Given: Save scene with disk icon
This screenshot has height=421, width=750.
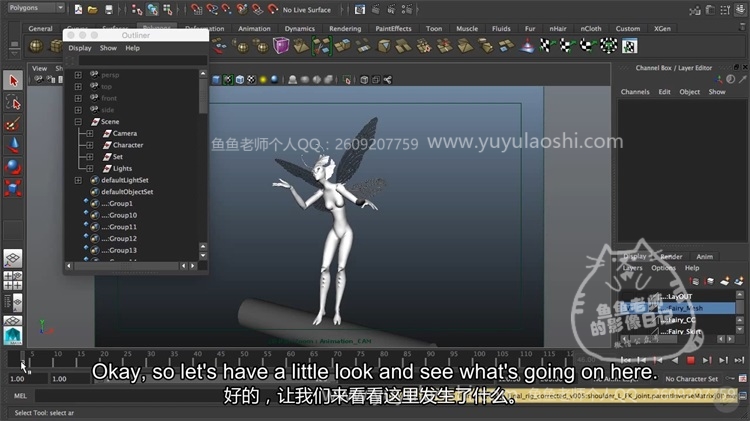Looking at the screenshot, I should [x=109, y=9].
